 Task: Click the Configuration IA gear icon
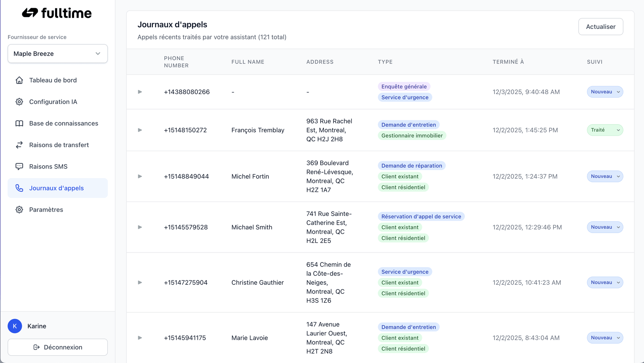tap(19, 102)
